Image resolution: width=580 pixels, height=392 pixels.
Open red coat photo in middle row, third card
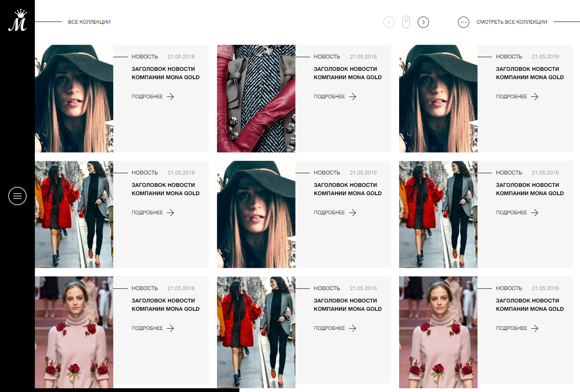(x=438, y=214)
